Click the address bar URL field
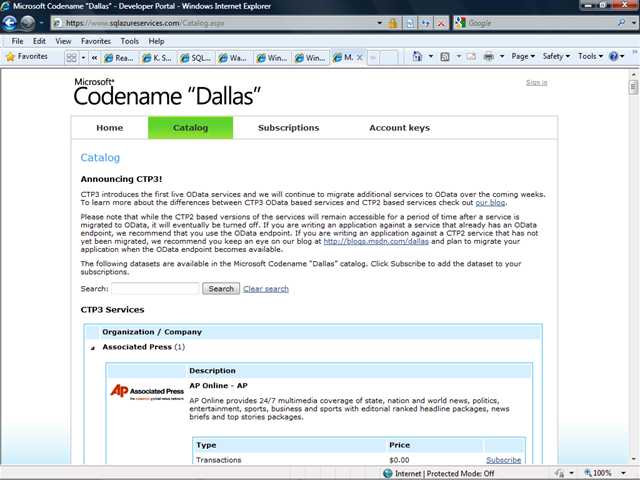This screenshot has height=480, width=640. click(214, 23)
